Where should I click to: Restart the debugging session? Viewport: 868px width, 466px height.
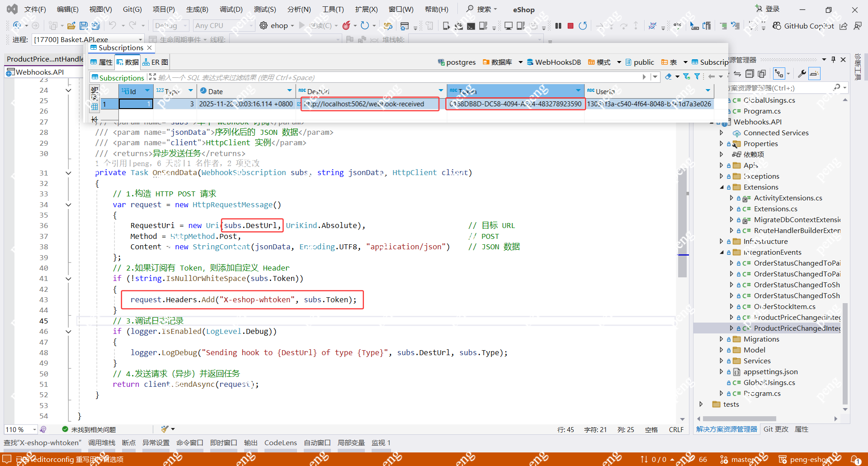tap(583, 26)
